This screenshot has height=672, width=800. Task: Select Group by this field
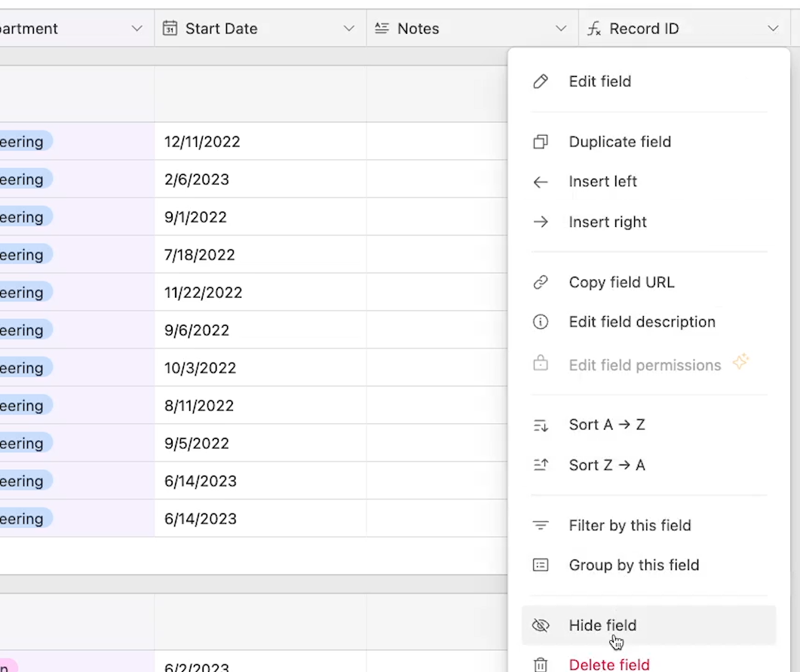[x=648, y=565]
